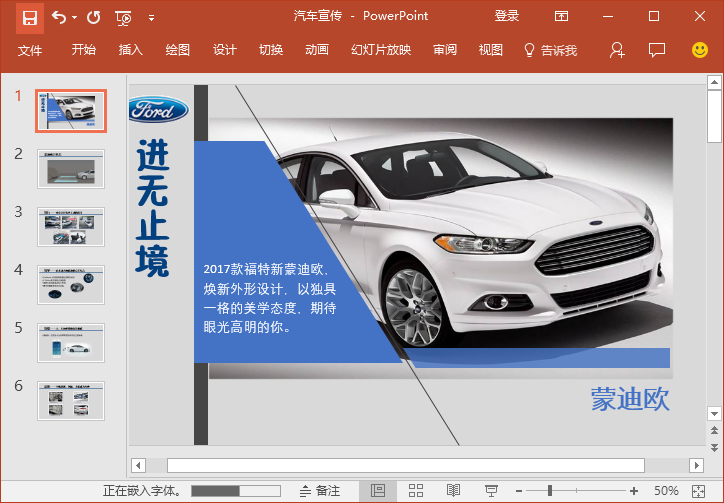
Task: Switch to Reading view
Action: (453, 491)
